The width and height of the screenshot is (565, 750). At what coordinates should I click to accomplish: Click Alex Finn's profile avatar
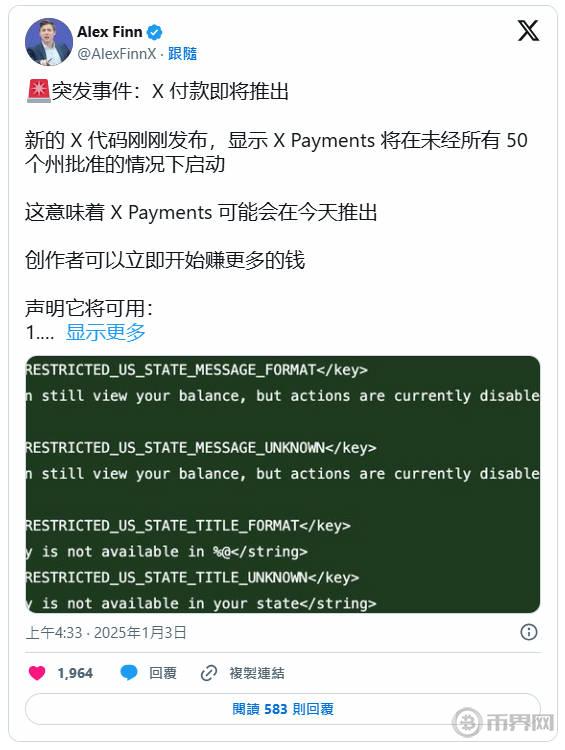[48, 42]
